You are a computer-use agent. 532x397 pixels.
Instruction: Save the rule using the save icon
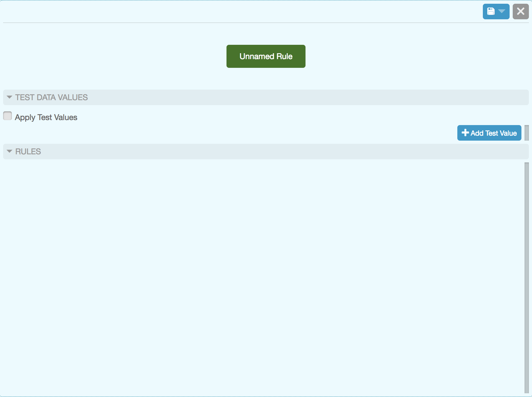pyautogui.click(x=491, y=11)
